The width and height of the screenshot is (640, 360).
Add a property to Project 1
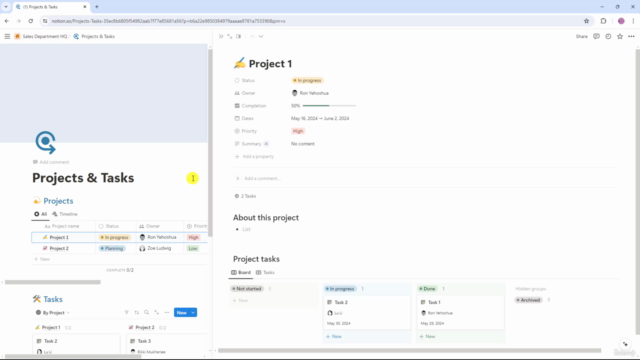254,156
